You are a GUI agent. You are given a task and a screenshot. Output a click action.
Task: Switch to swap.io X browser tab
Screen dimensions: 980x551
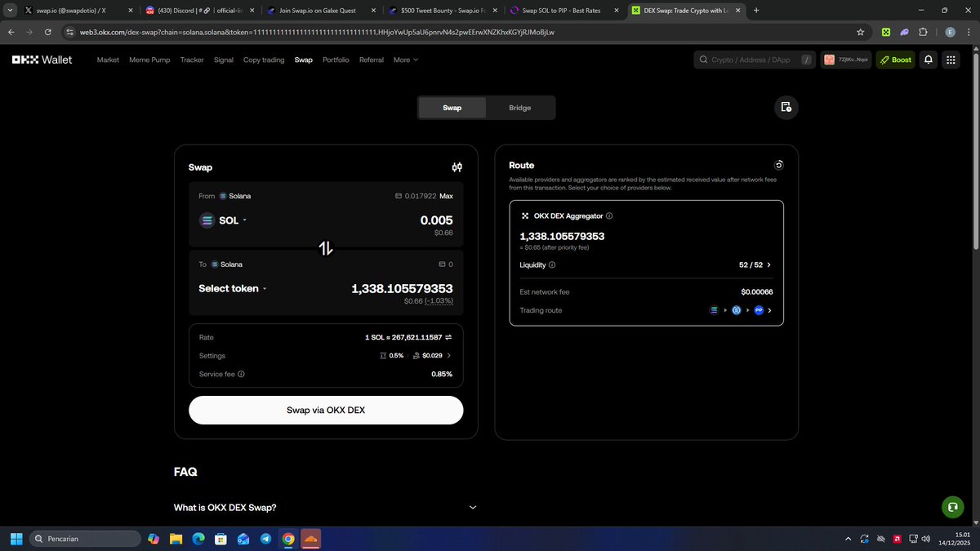tap(78, 11)
